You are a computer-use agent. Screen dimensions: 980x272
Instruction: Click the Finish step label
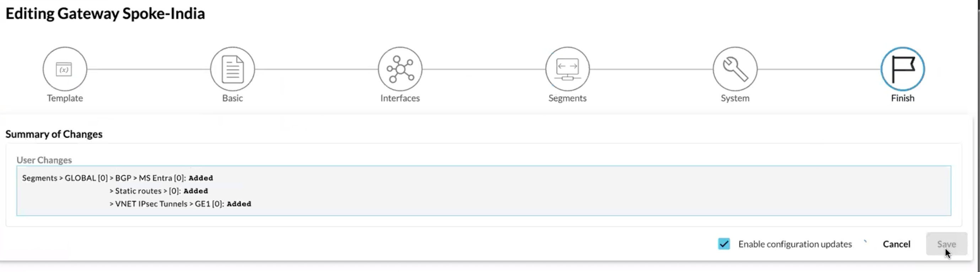(x=903, y=98)
